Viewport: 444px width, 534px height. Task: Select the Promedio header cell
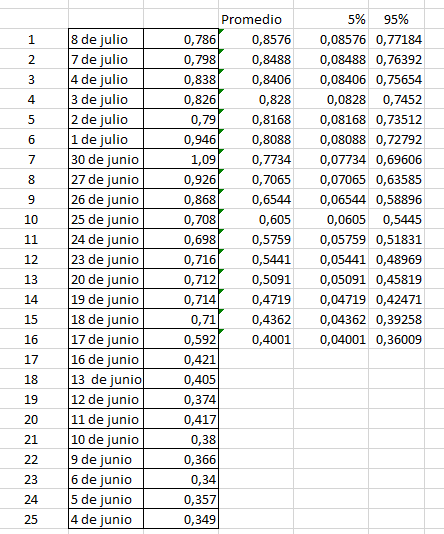[x=256, y=19]
